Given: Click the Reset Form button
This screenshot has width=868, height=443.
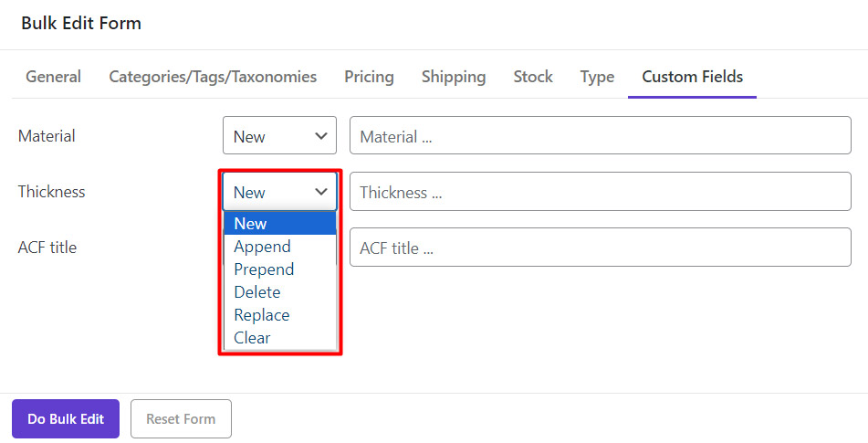Looking at the screenshot, I should tap(181, 419).
